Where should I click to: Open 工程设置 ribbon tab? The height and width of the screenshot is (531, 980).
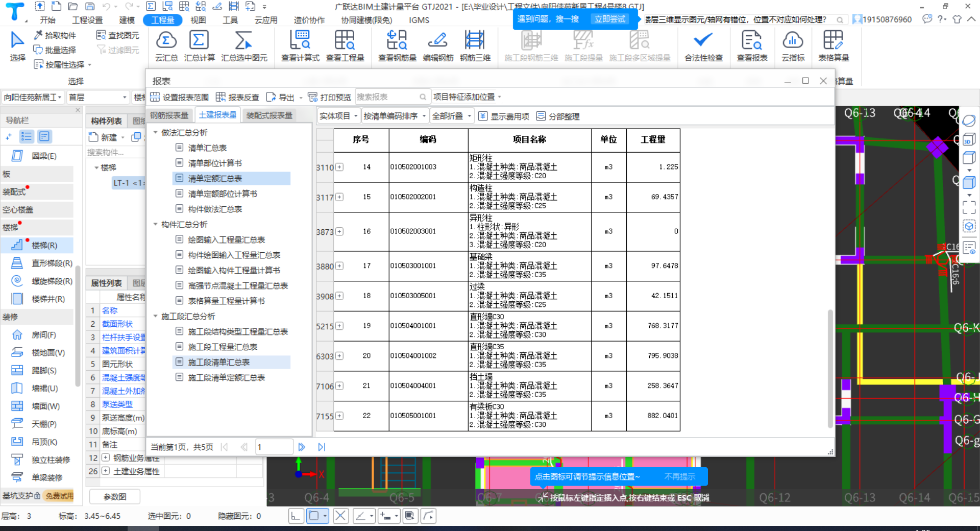point(87,20)
